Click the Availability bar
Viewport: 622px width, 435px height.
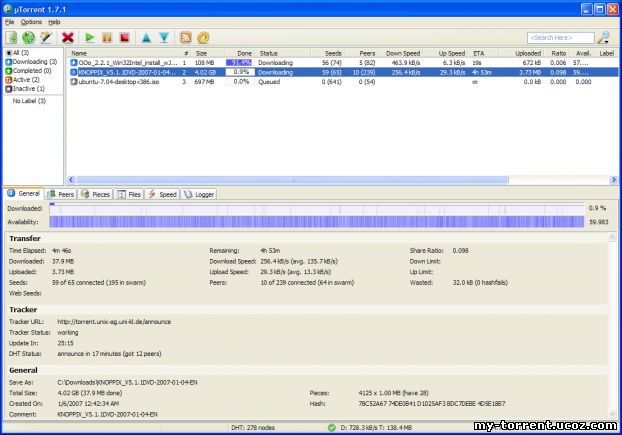(x=317, y=222)
